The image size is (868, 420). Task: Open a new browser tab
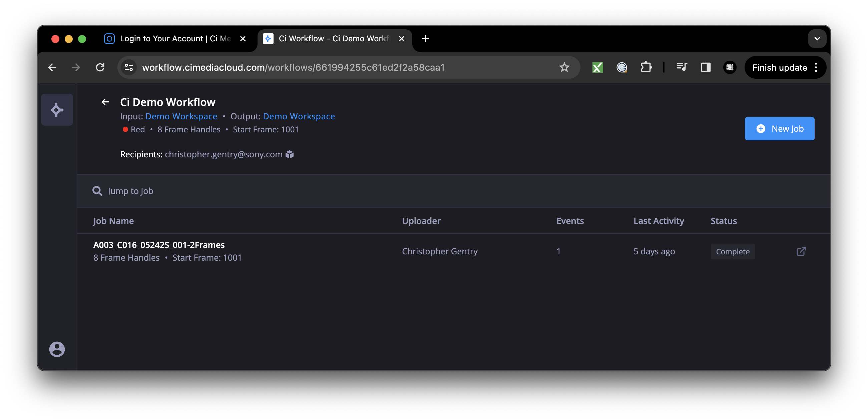[x=426, y=39]
